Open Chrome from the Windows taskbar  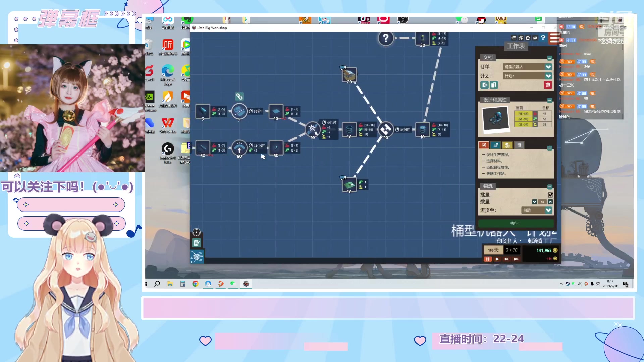click(x=195, y=284)
